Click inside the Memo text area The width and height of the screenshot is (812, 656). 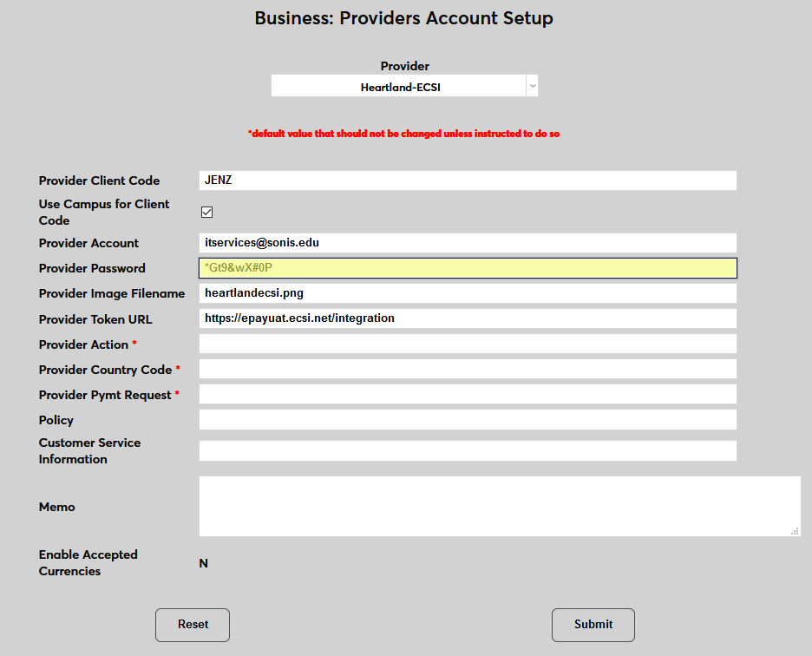pos(499,506)
